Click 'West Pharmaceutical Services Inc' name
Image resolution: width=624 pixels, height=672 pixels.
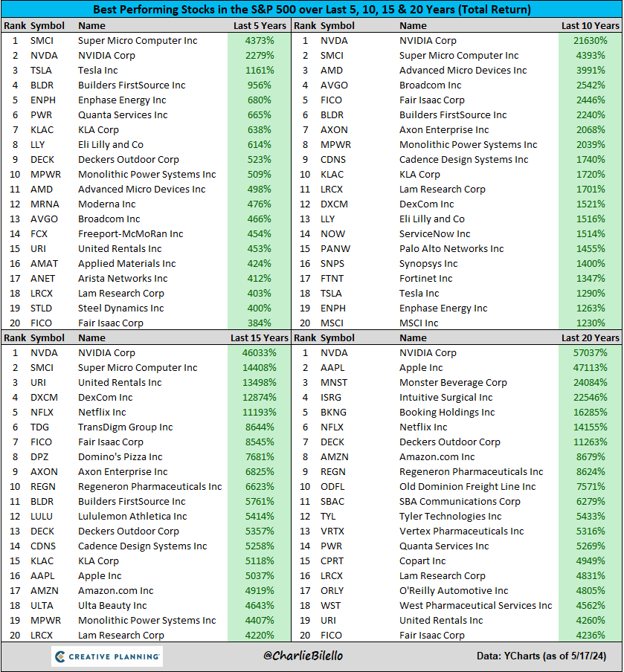[475, 606]
